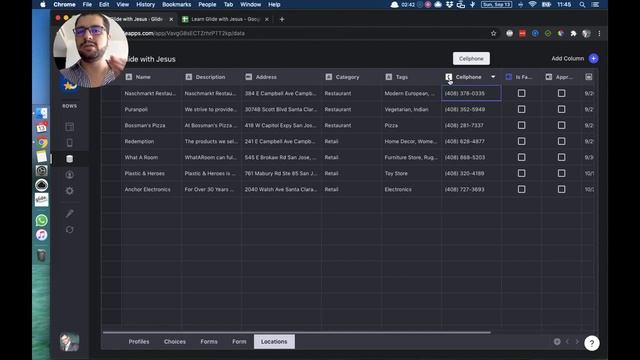Switch to the Form sheet tab
640x360 pixels.
pyautogui.click(x=239, y=342)
